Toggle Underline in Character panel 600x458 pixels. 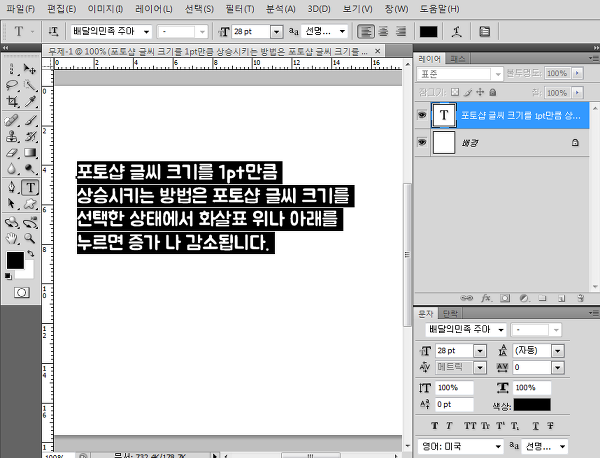coord(536,426)
